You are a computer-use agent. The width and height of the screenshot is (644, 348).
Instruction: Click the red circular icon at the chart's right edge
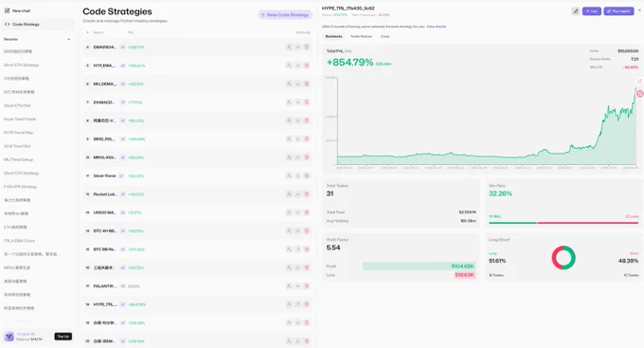click(x=640, y=94)
